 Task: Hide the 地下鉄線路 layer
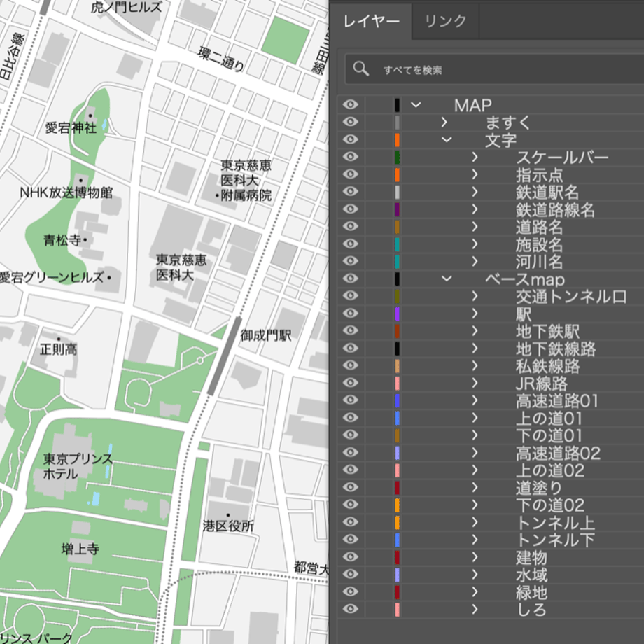tap(350, 349)
